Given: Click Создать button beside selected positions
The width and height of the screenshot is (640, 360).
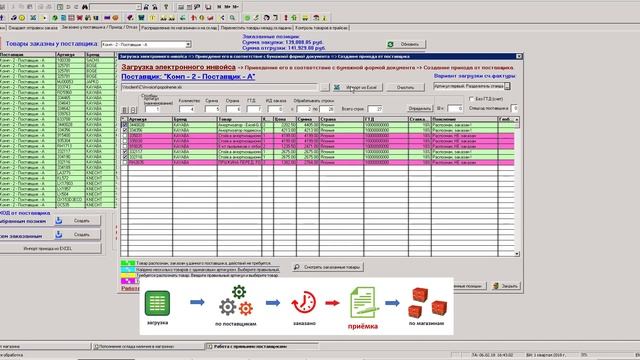Looking at the screenshot, I should coord(78,221).
